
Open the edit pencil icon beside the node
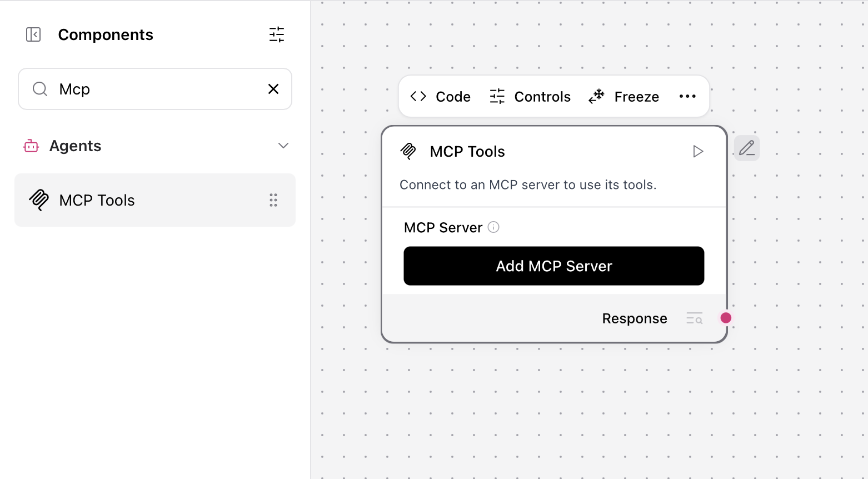tap(746, 148)
